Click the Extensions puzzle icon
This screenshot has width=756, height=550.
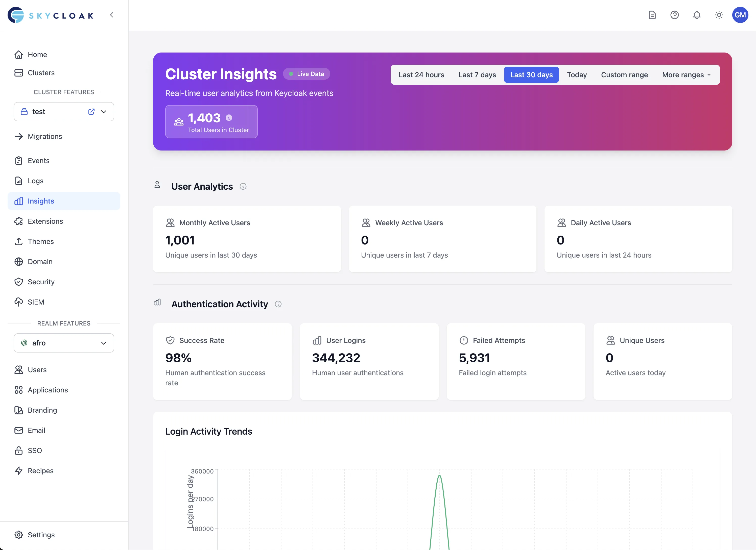pyautogui.click(x=19, y=221)
